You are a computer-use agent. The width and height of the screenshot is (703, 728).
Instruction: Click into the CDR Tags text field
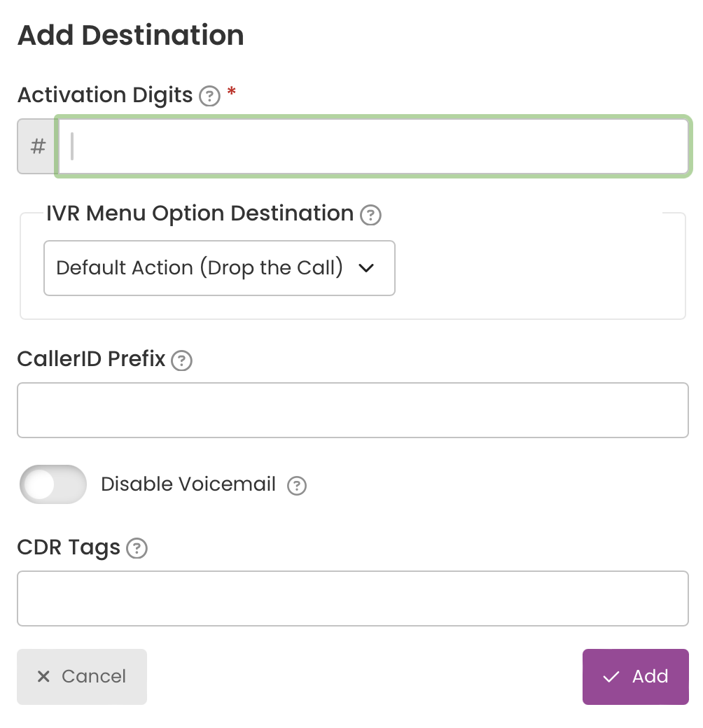tap(353, 598)
